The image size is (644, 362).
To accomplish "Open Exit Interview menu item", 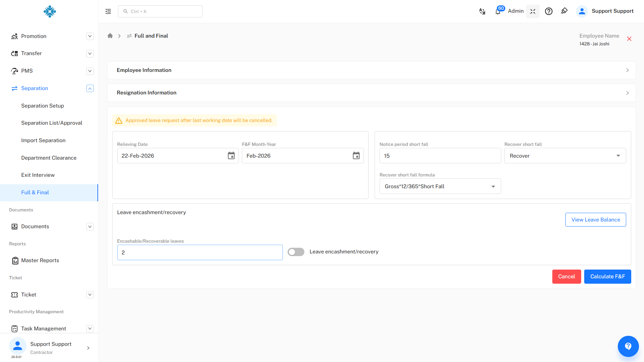I will [38, 175].
